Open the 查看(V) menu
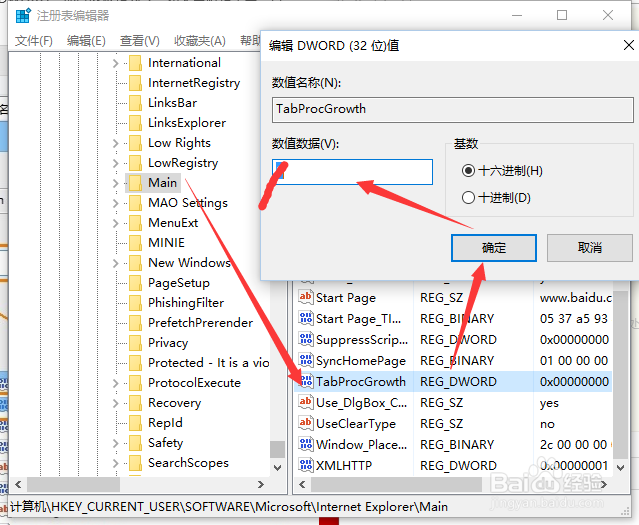Image resolution: width=639 pixels, height=525 pixels. coord(139,41)
